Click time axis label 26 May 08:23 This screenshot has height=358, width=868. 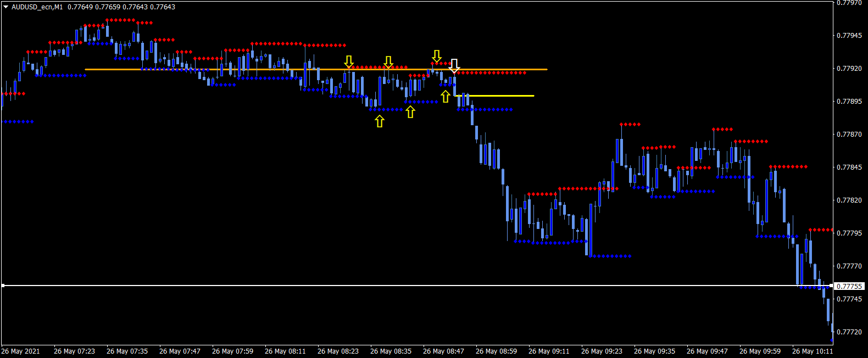338,351
